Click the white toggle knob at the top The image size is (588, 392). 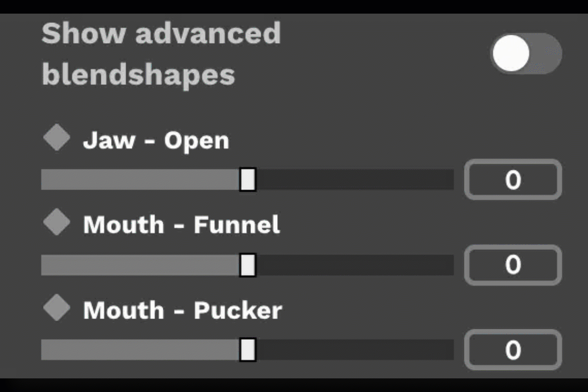coord(511,53)
